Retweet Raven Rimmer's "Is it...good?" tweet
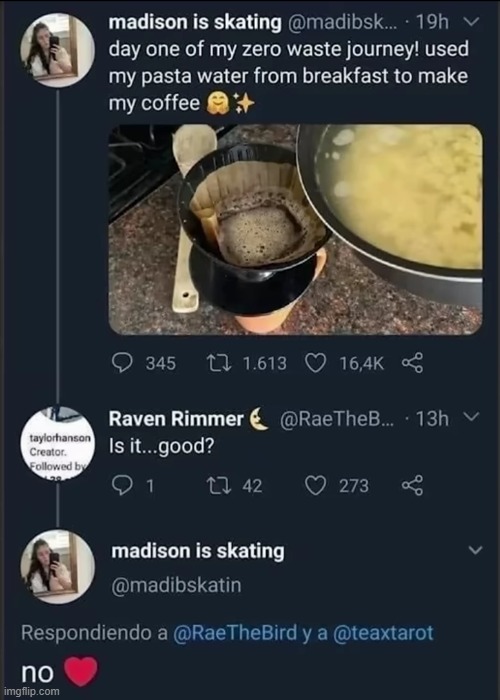 219,485
